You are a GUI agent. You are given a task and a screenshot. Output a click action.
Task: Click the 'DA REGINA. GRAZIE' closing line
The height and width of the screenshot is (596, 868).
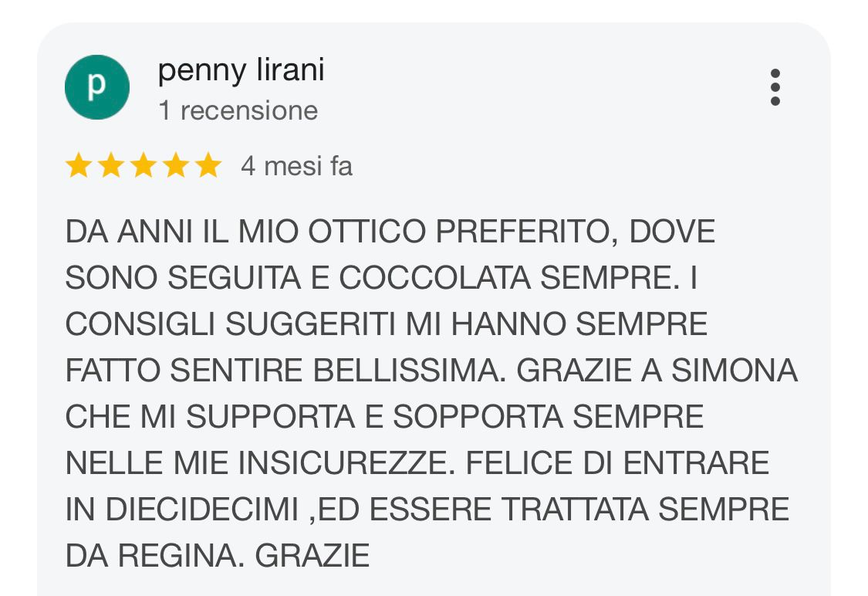coord(218,557)
